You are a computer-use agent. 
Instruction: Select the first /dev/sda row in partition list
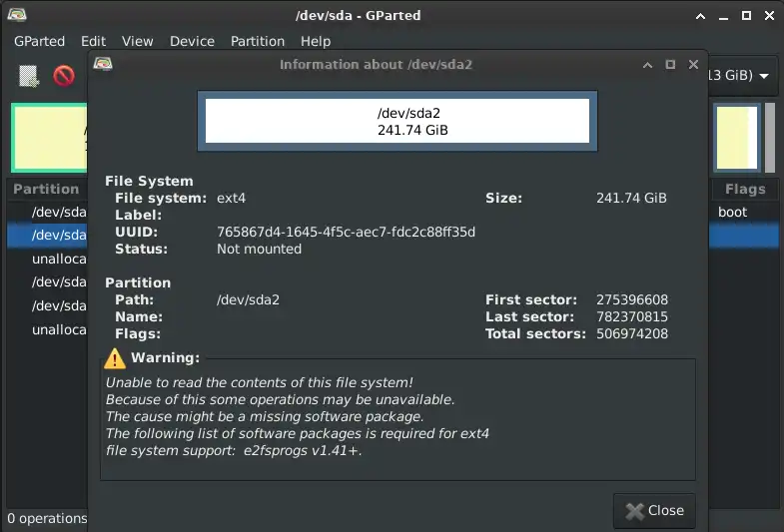[48, 212]
